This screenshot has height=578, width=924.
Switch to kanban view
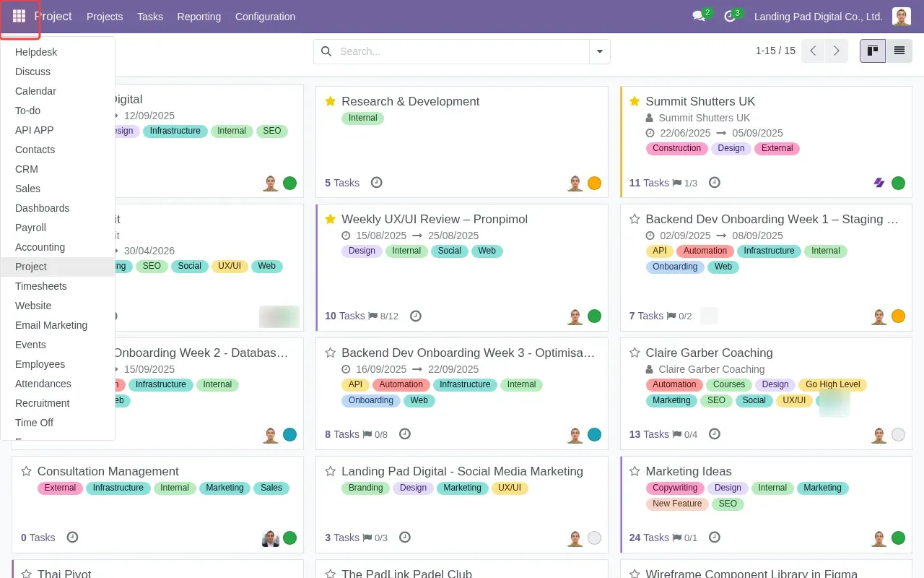point(873,51)
